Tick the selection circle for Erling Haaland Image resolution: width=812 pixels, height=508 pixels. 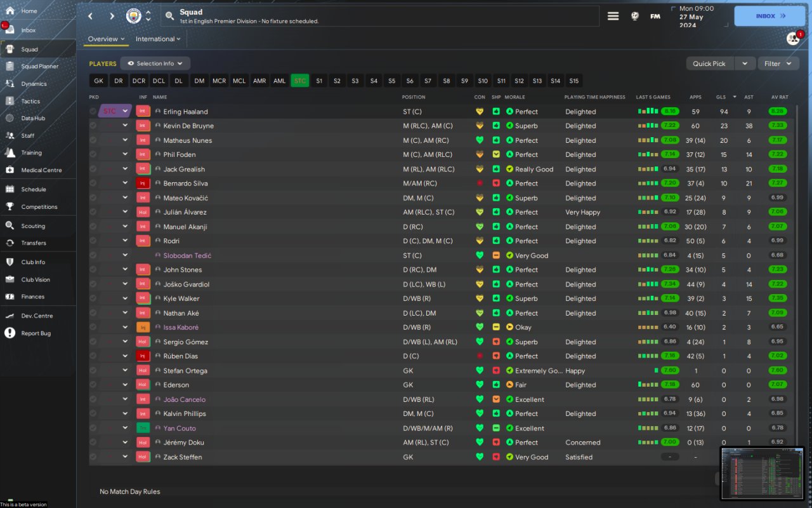93,111
